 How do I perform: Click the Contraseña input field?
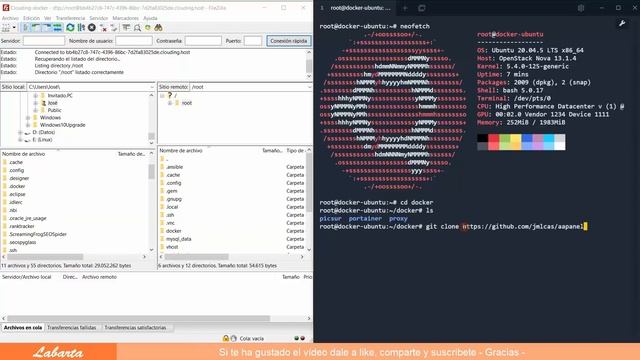[203, 41]
